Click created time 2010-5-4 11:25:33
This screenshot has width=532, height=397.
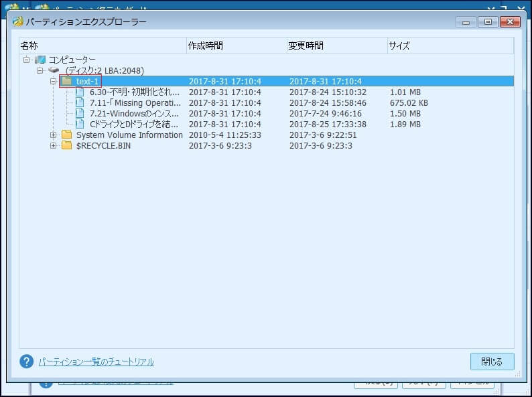[225, 135]
